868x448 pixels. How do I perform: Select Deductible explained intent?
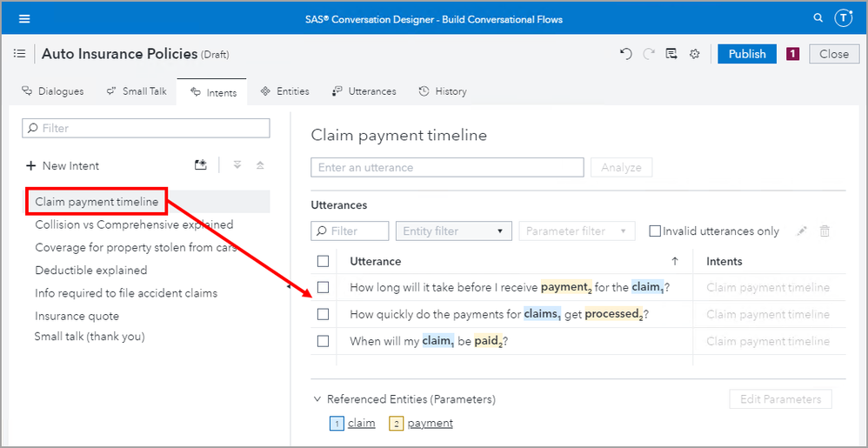click(91, 271)
